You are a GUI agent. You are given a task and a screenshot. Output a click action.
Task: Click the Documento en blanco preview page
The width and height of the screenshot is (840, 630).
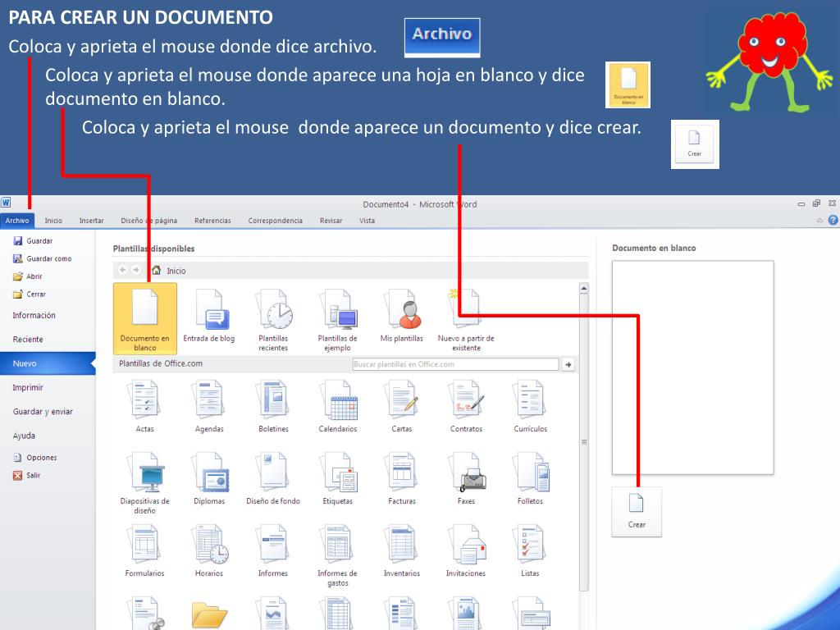(692, 367)
